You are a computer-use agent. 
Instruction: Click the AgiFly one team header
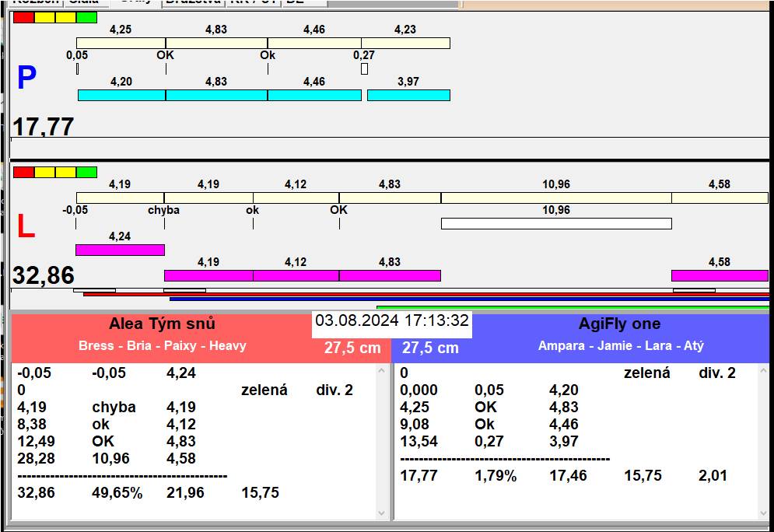click(619, 324)
